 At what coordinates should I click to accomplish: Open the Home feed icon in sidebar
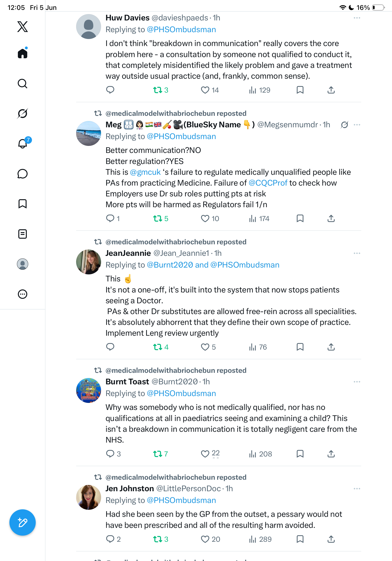23,53
